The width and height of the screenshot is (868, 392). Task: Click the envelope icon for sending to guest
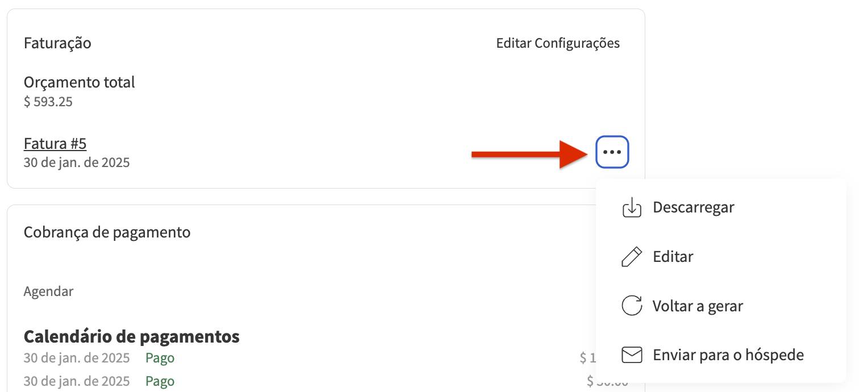click(x=631, y=355)
